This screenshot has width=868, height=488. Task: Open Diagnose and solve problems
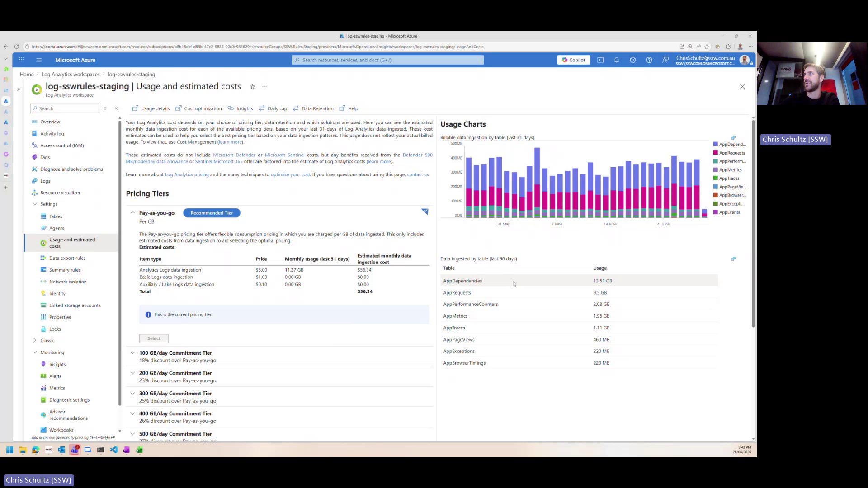coord(71,169)
